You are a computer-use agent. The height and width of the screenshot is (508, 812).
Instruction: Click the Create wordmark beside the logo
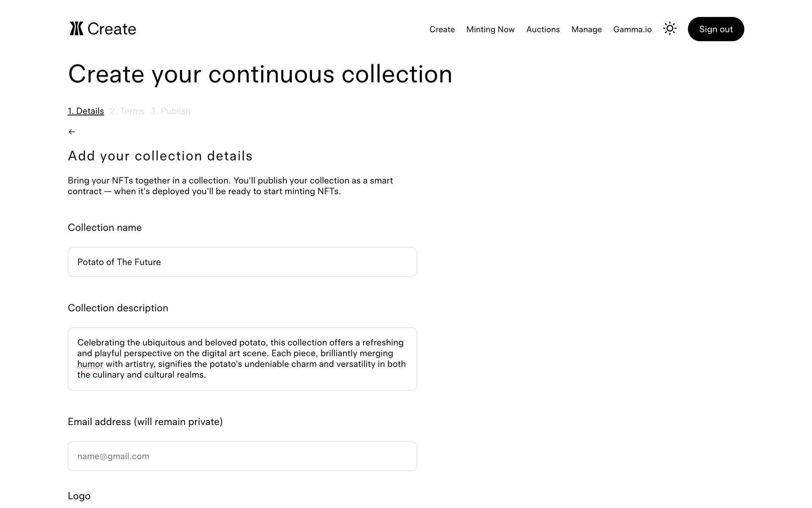(112, 29)
